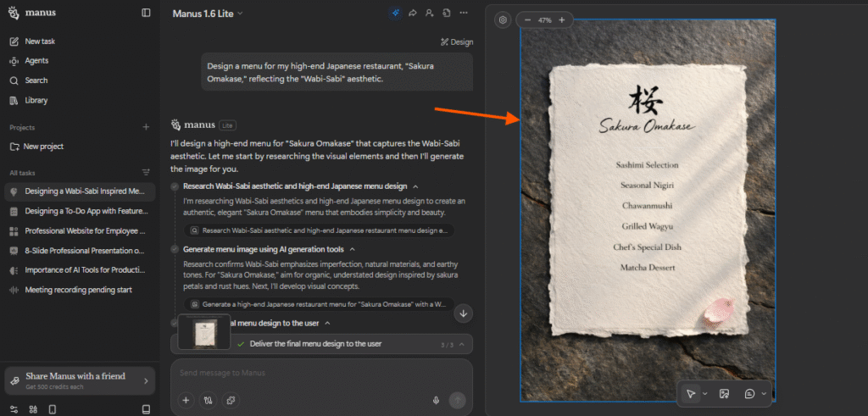Click the share arrow icon in header
Viewport: 868px width, 416px height.
coord(413,13)
